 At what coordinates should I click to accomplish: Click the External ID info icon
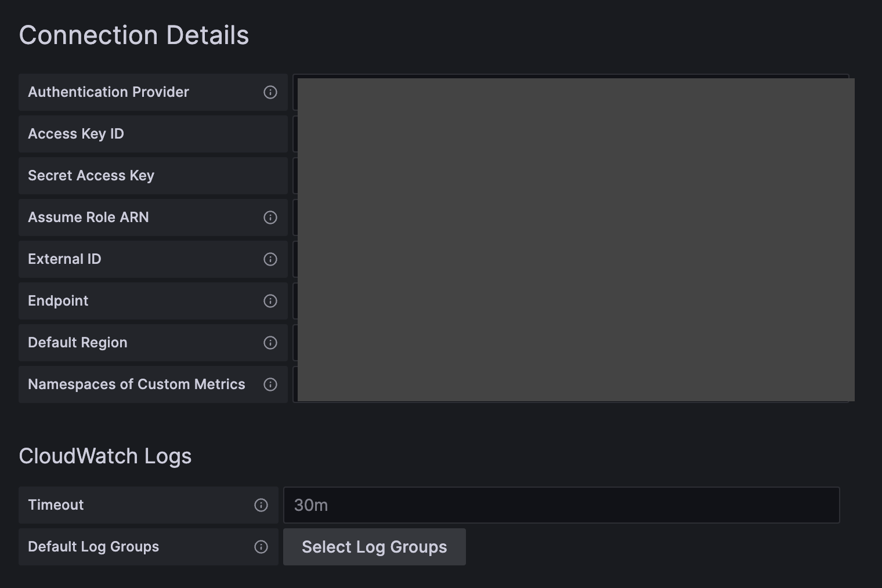(270, 259)
